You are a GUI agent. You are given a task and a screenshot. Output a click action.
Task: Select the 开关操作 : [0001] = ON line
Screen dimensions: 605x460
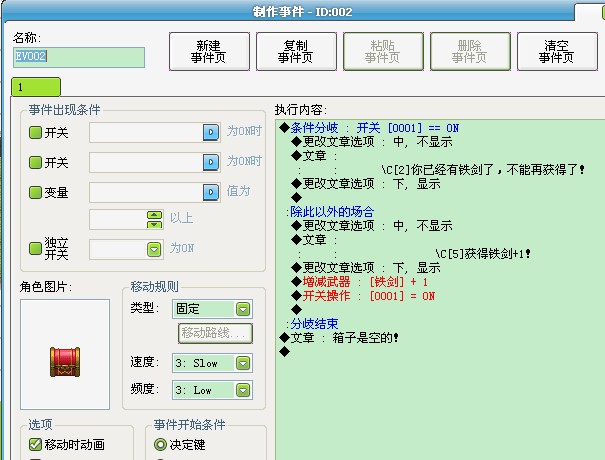coord(363,296)
